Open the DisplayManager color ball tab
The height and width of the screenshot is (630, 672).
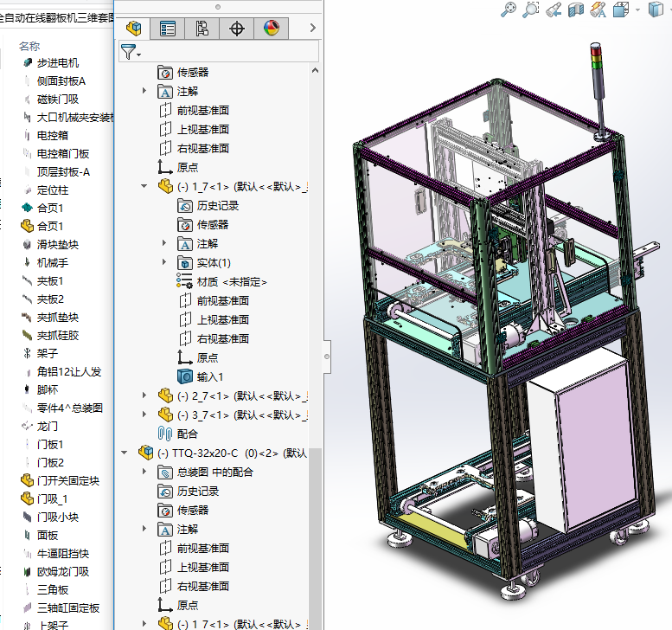pyautogui.click(x=272, y=29)
